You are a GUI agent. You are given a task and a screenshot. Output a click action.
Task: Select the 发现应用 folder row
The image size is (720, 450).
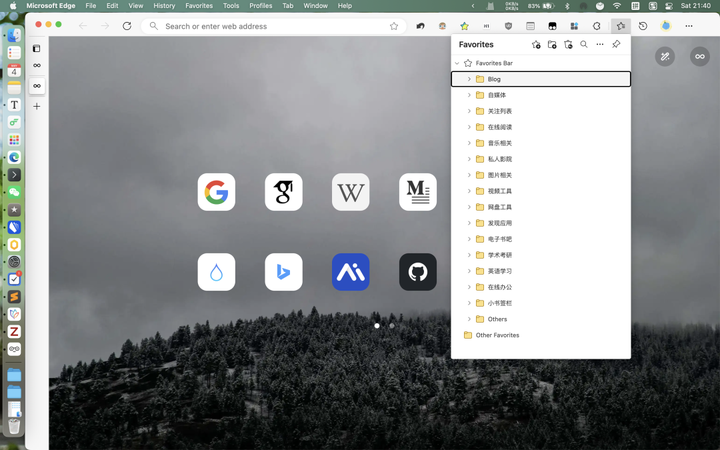pos(540,223)
